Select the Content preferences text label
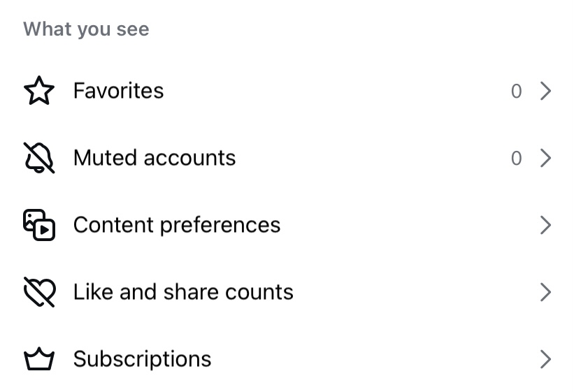This screenshot has height=392, width=574. click(x=177, y=225)
